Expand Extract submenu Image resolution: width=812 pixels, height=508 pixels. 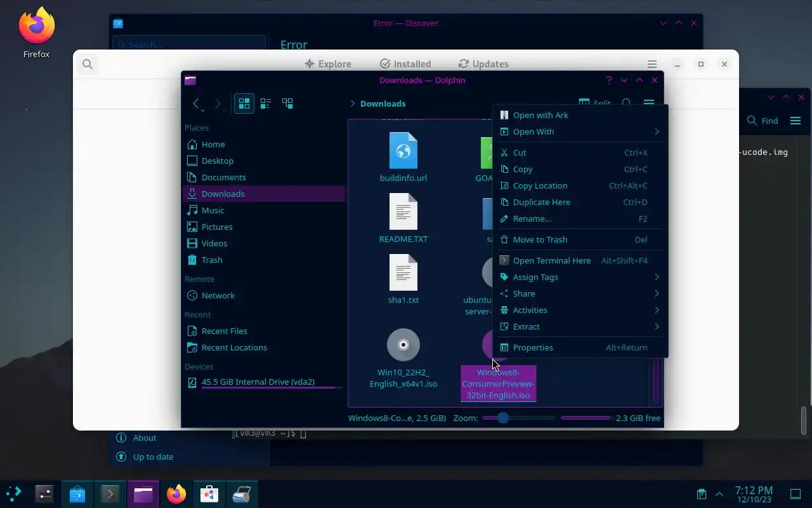[x=580, y=326]
